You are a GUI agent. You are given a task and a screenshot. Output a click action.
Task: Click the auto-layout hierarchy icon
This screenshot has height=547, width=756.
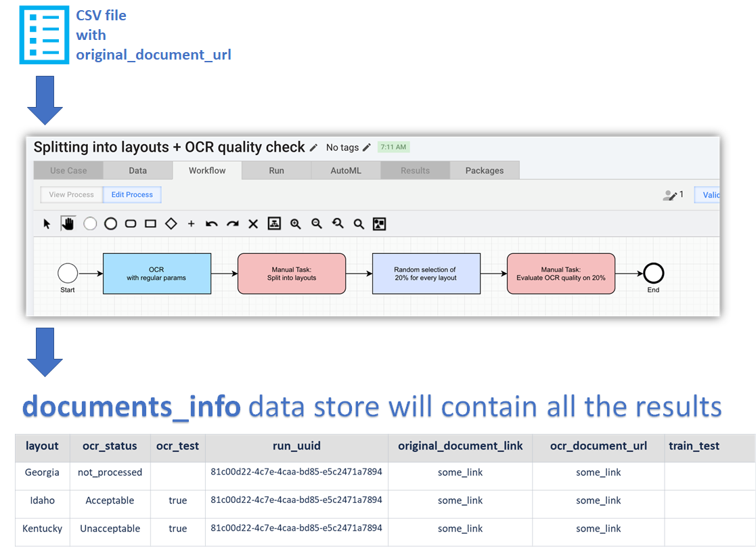click(274, 223)
